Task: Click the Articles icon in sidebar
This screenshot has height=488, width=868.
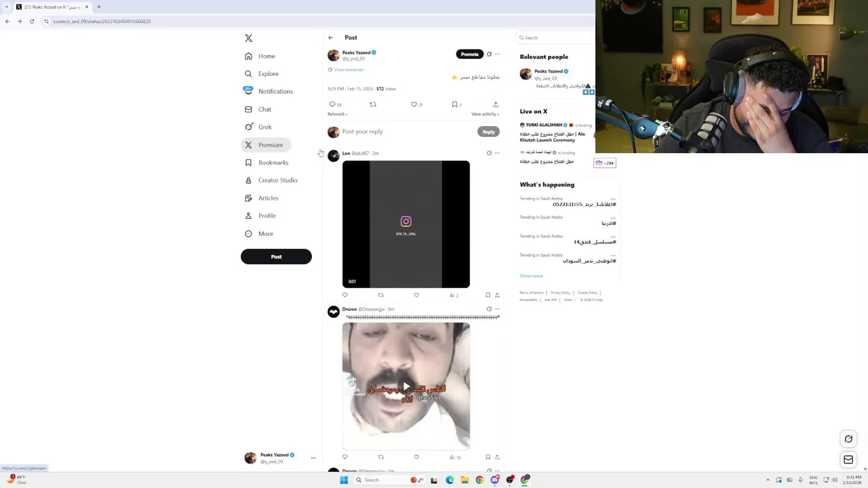Action: pos(248,198)
